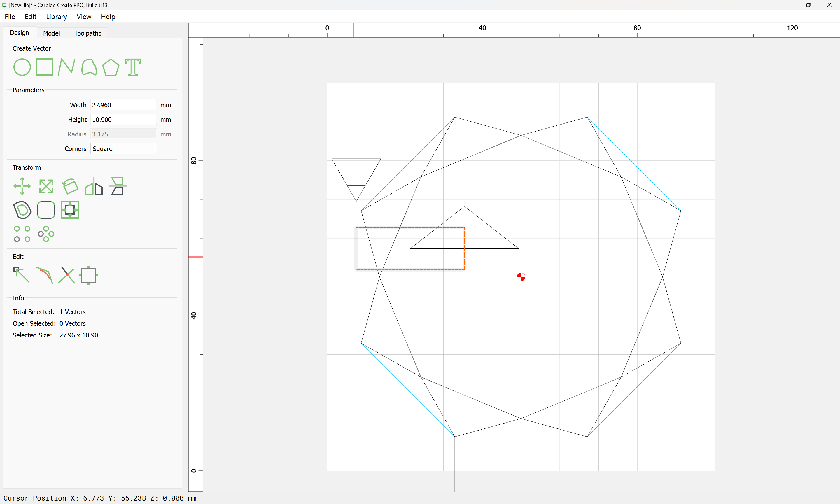The height and width of the screenshot is (504, 840).
Task: Open the View menu
Action: coord(84,17)
